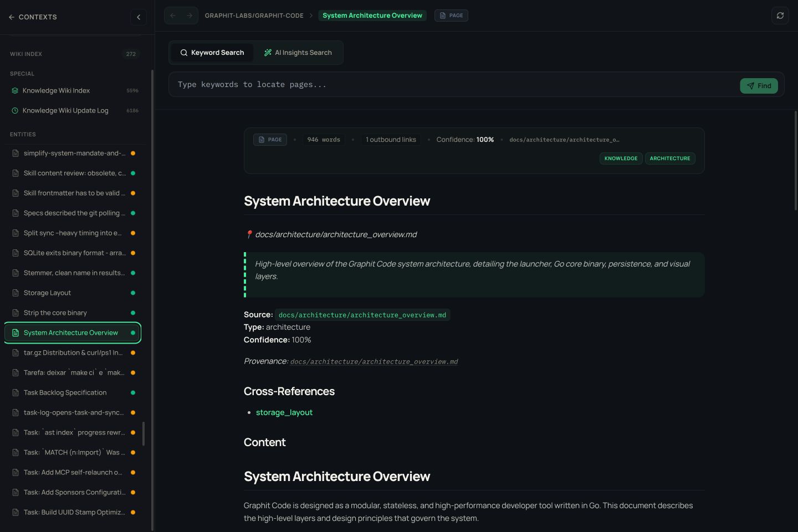Open tar.gz Distribution & curl/ps1 entity
Image resolution: width=798 pixels, height=532 pixels.
coord(73,352)
